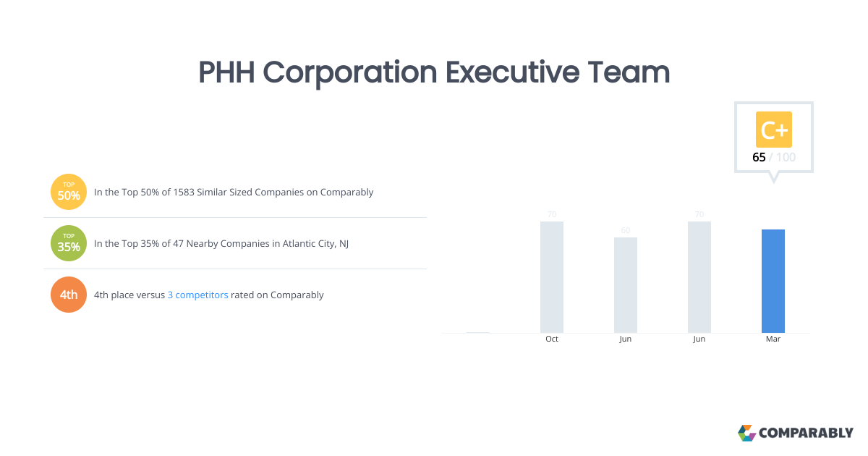Click the tiny leftmost bar in chart
868x456 pixels.
tap(478, 332)
